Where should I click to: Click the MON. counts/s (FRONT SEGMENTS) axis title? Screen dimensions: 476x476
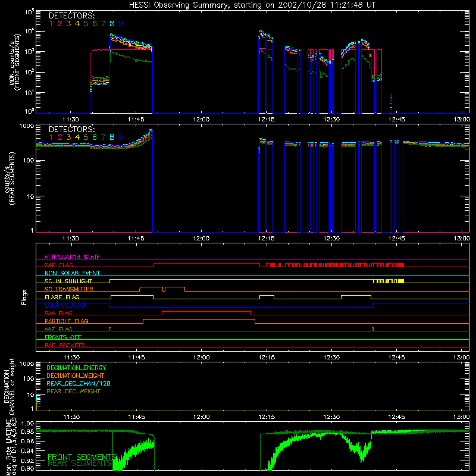click(x=14, y=62)
